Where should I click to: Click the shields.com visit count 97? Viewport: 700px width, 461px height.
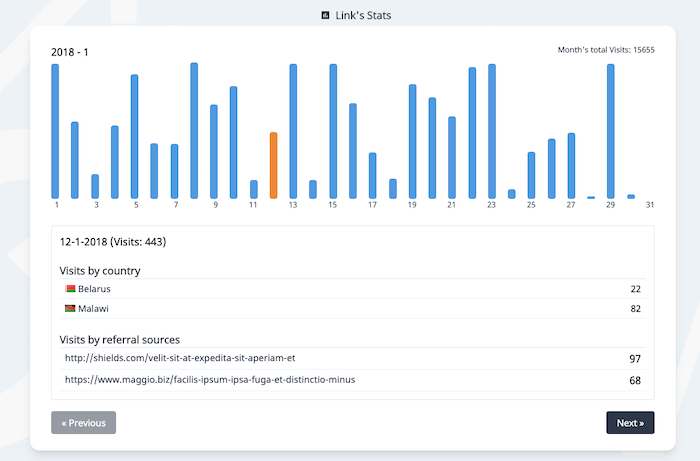(x=635, y=359)
